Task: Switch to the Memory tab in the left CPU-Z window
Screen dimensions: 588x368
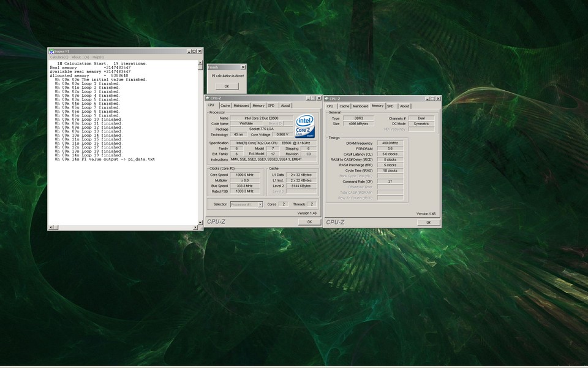Action: tap(258, 105)
